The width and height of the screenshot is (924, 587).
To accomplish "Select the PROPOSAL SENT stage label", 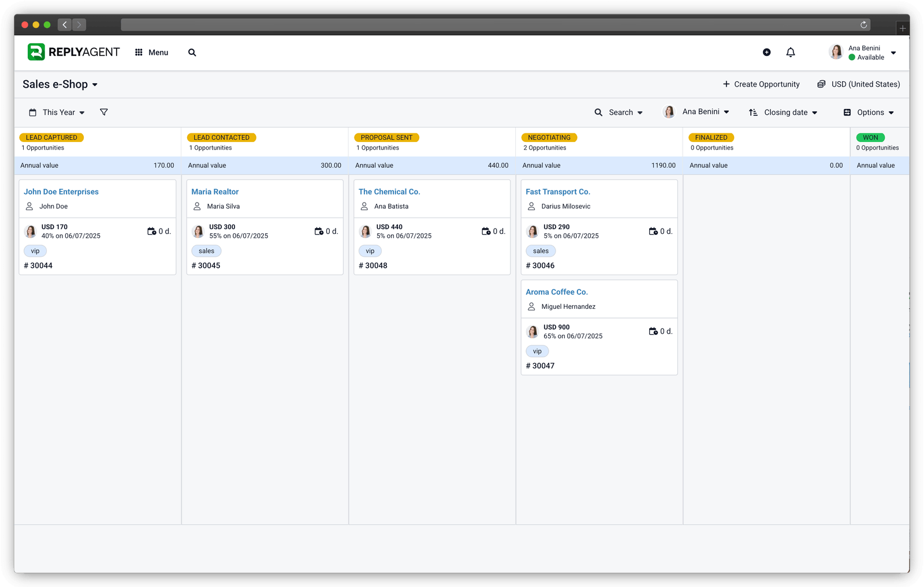I will 386,137.
